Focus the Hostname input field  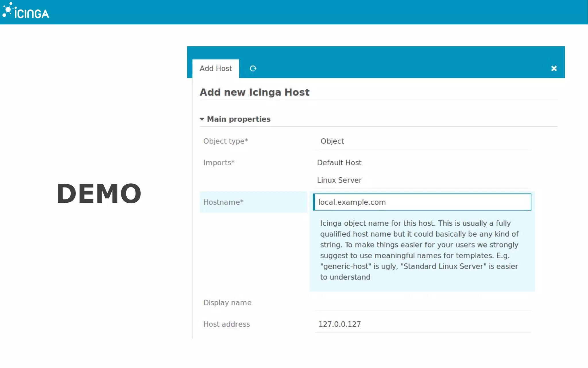[422, 202]
